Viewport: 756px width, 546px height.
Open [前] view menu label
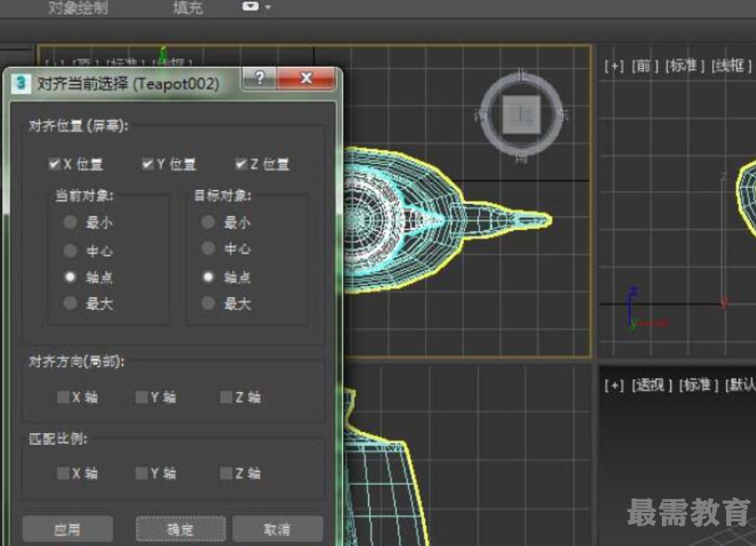[x=645, y=65]
